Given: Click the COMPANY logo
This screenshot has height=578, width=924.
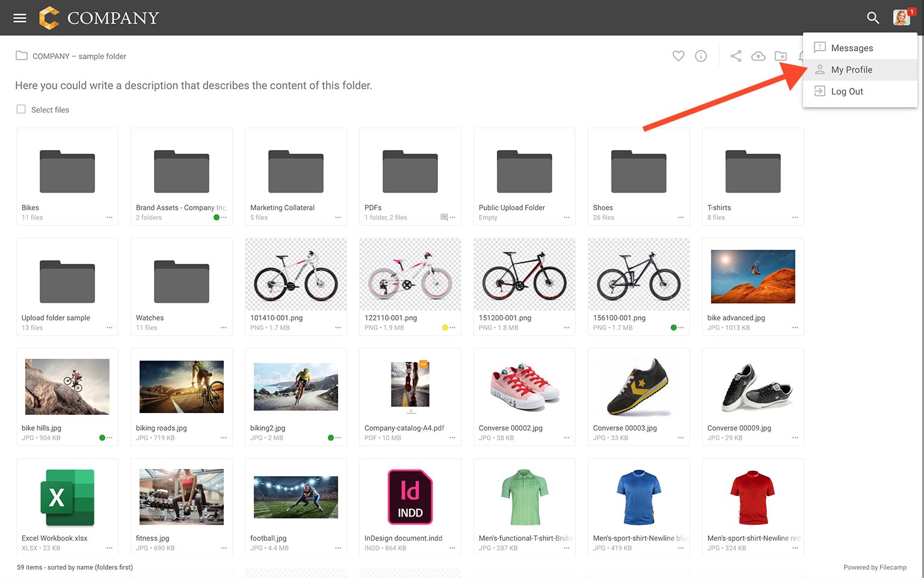Looking at the screenshot, I should point(99,18).
